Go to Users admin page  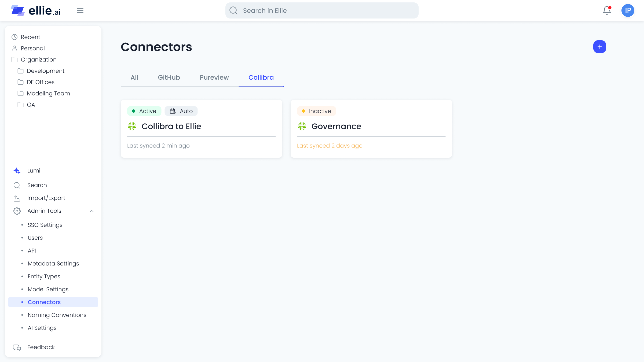click(35, 238)
